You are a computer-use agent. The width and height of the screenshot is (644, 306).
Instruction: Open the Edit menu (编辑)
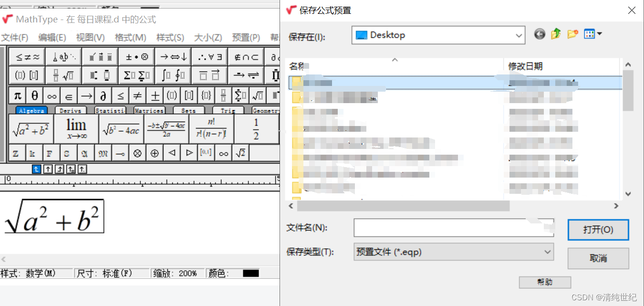pos(52,37)
